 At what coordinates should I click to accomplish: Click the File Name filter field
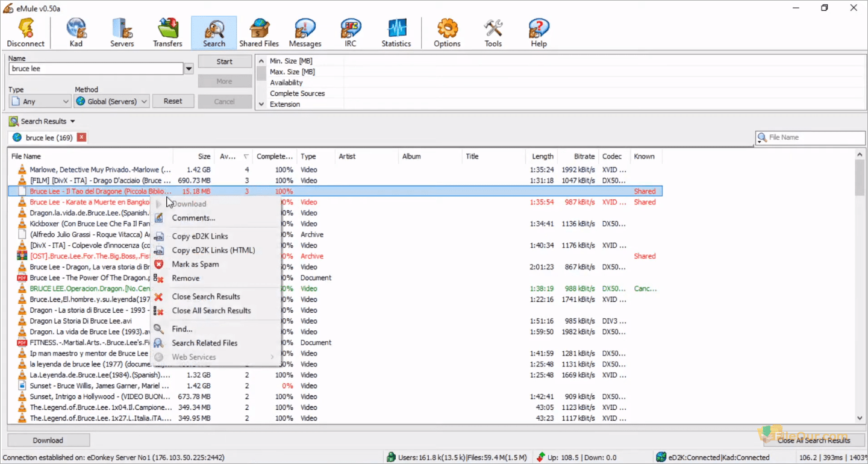tap(810, 137)
